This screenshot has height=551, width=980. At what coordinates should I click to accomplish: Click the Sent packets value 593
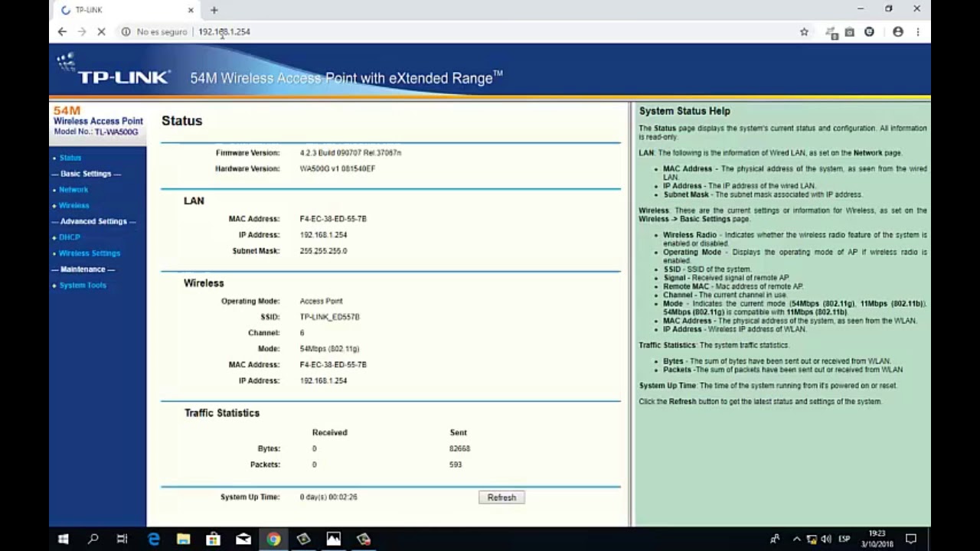coord(456,465)
